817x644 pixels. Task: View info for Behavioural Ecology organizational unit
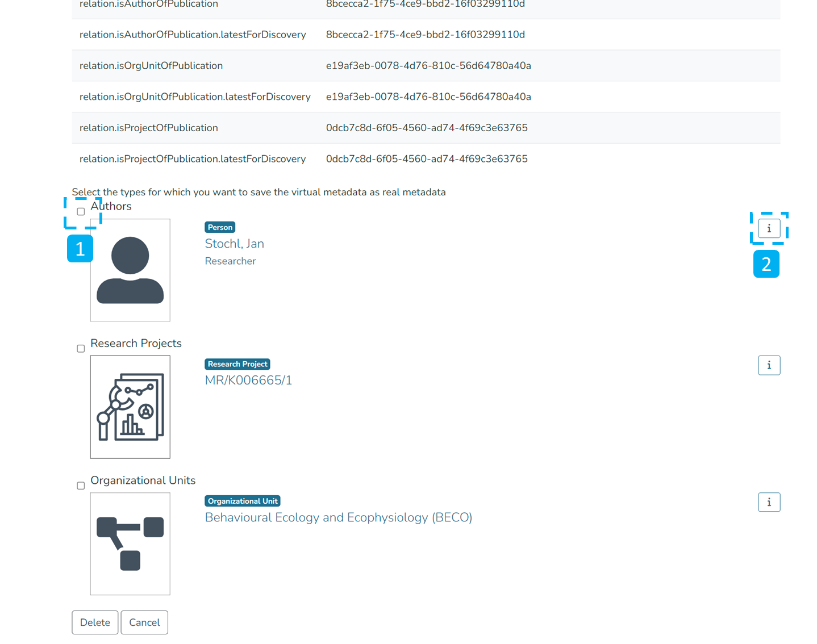click(769, 502)
